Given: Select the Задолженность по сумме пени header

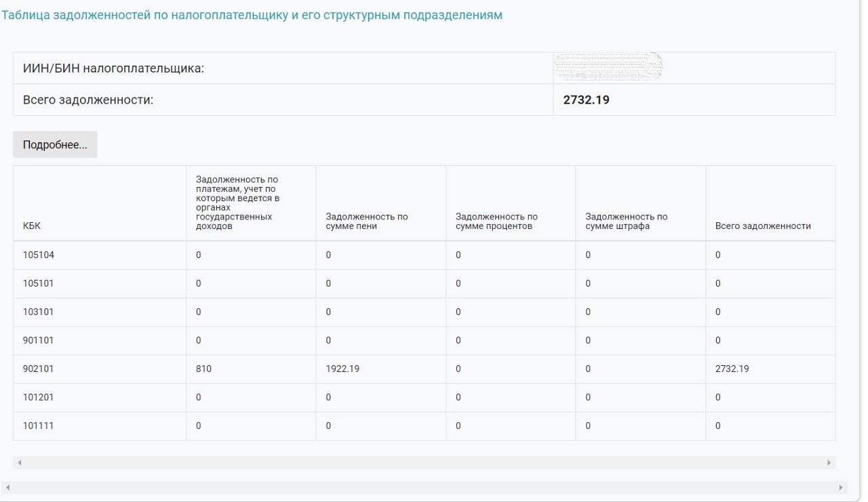Looking at the screenshot, I should (367, 222).
